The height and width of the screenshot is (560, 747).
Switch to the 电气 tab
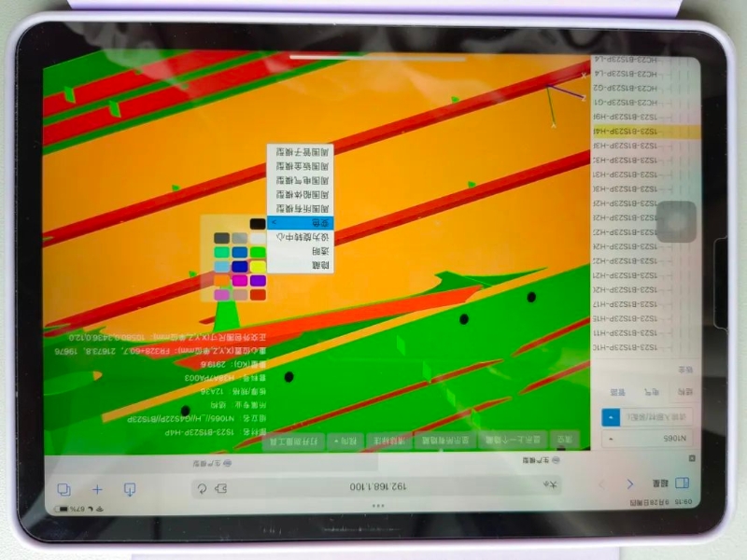coord(651,392)
